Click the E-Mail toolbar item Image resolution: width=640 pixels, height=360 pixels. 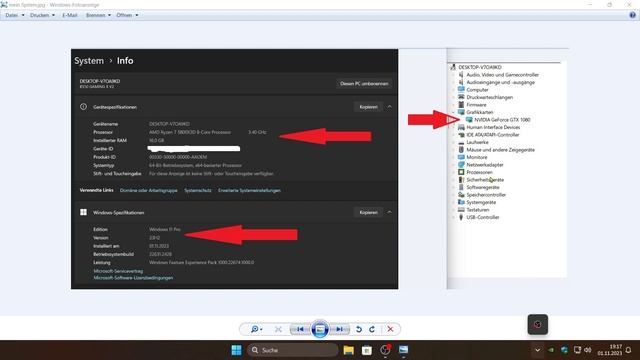click(70, 15)
